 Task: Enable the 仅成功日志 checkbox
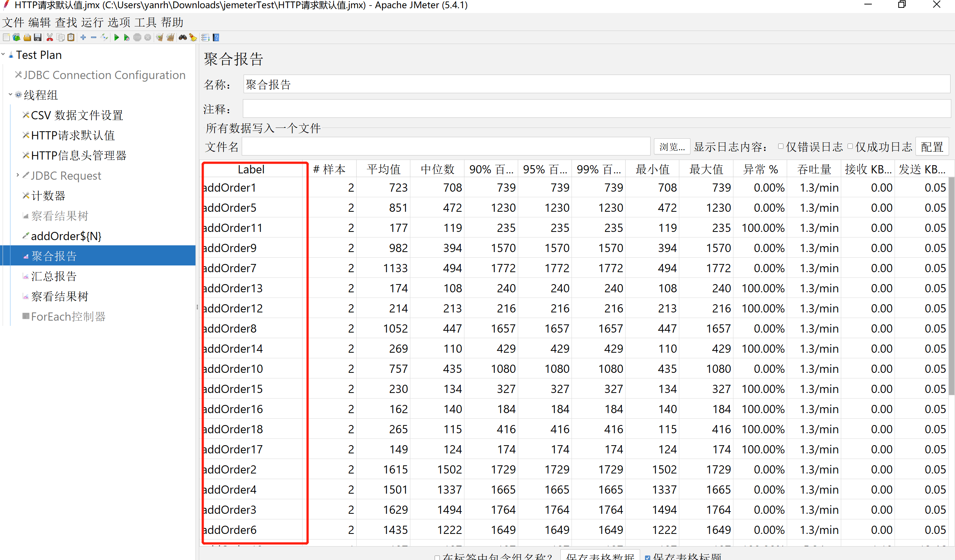tap(850, 147)
